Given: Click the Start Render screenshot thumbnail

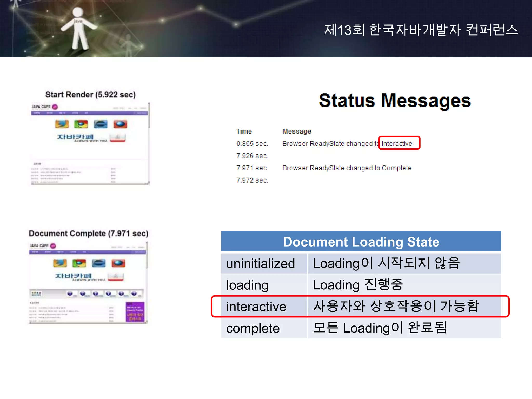Looking at the screenshot, I should [90, 144].
